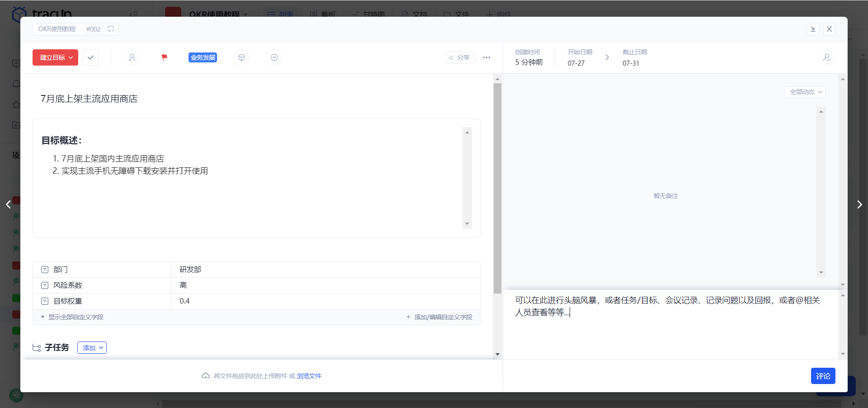
Task: Click the red priority flag icon
Action: click(x=164, y=57)
